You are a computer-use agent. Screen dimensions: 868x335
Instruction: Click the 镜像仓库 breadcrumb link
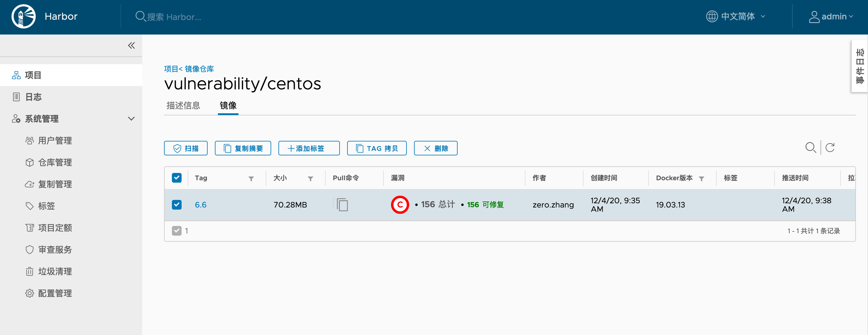(x=199, y=69)
